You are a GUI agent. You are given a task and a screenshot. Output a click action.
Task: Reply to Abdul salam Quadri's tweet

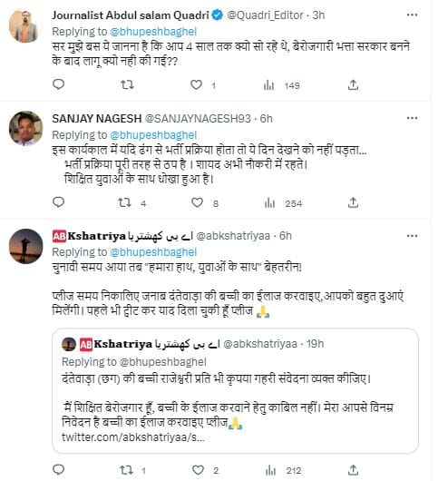[58, 84]
